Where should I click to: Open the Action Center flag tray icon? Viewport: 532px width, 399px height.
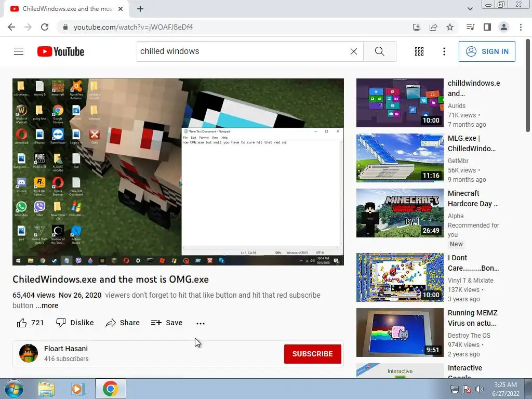pyautogui.click(x=467, y=389)
